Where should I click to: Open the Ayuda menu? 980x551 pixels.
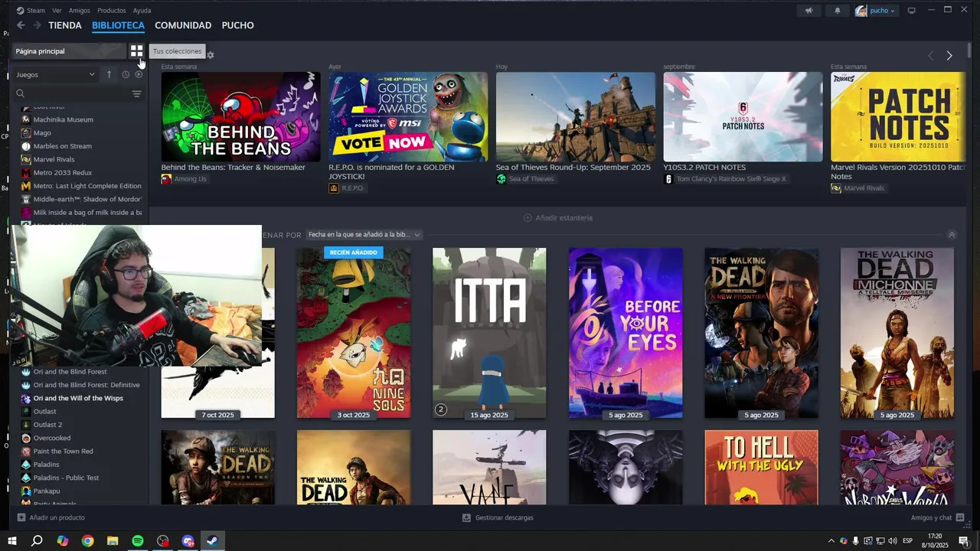pyautogui.click(x=142, y=10)
